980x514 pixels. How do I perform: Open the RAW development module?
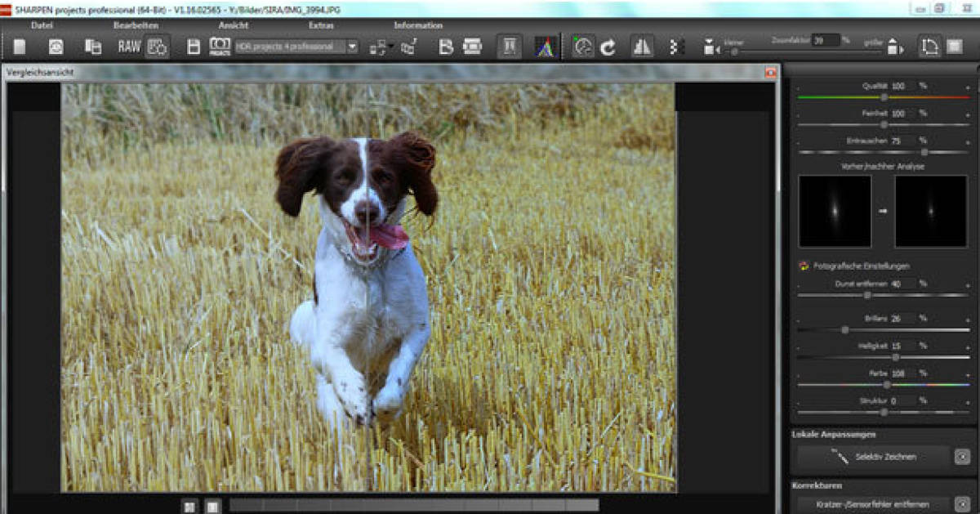[x=129, y=47]
